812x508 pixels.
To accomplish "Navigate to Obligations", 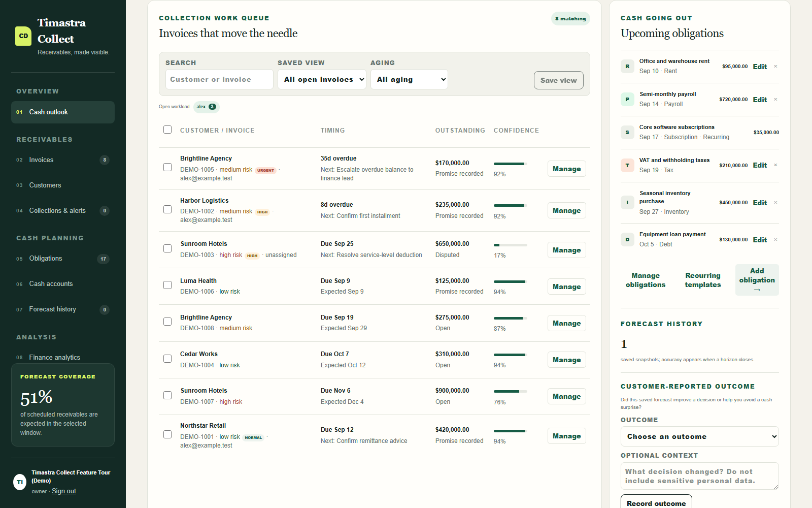I will click(x=63, y=259).
